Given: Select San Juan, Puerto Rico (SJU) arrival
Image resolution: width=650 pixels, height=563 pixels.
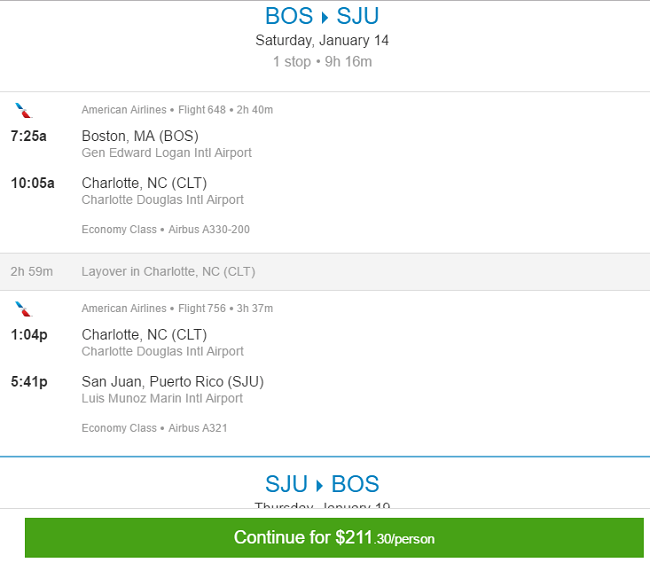Looking at the screenshot, I should tap(173, 381).
